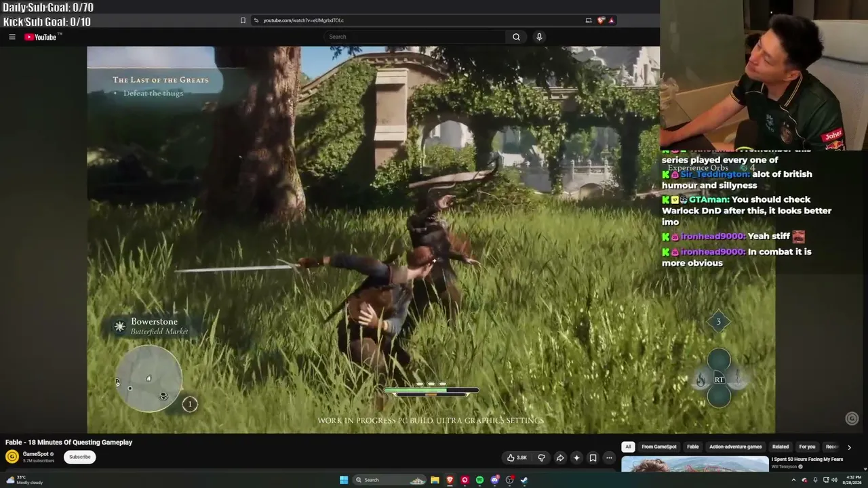
Task: Open more actions three-dot menu under the video
Action: tap(609, 457)
